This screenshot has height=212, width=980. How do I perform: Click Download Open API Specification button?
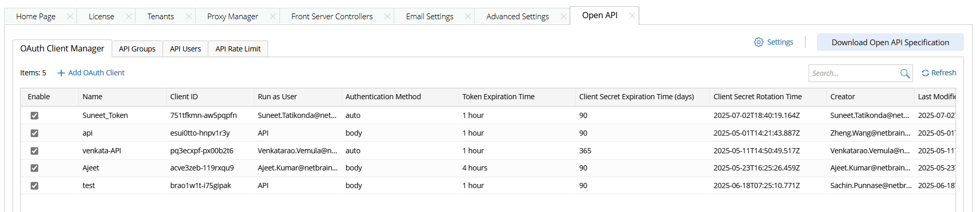click(890, 43)
